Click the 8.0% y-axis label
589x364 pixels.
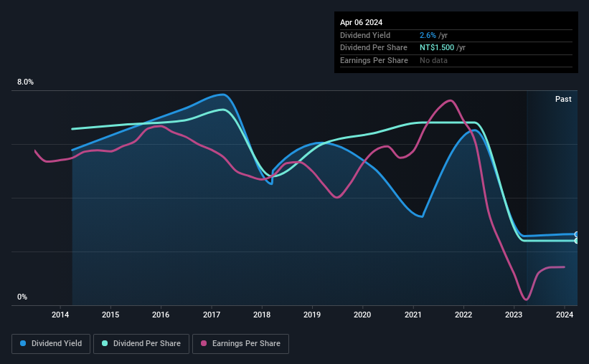25,82
